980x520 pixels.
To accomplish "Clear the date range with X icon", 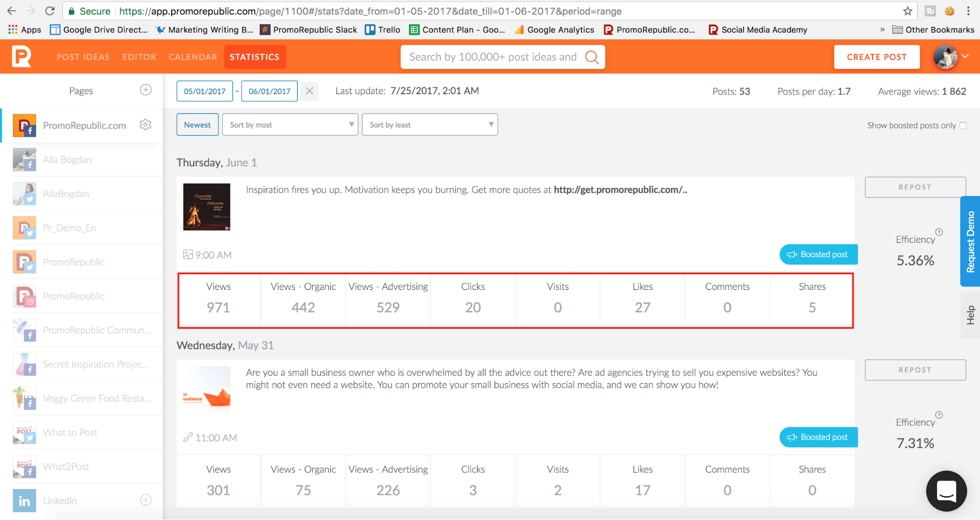I will [309, 91].
